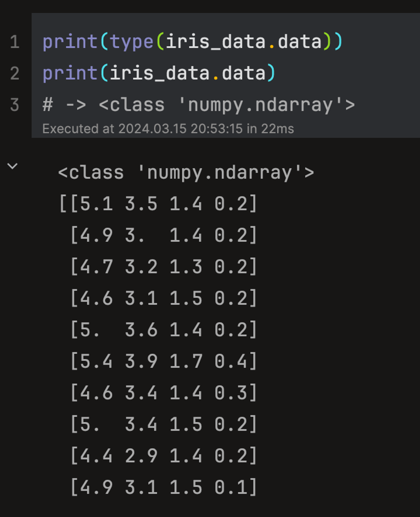Click the output row [4.6 3.4 1.4 0.3]
Image resolution: width=420 pixels, height=517 pixels.
(164, 393)
